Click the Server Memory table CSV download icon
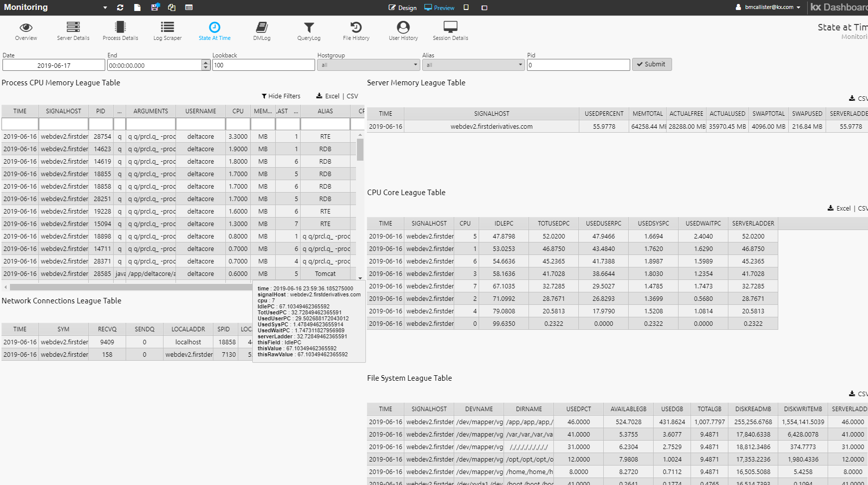Viewport: 868px width, 485px height. click(852, 99)
